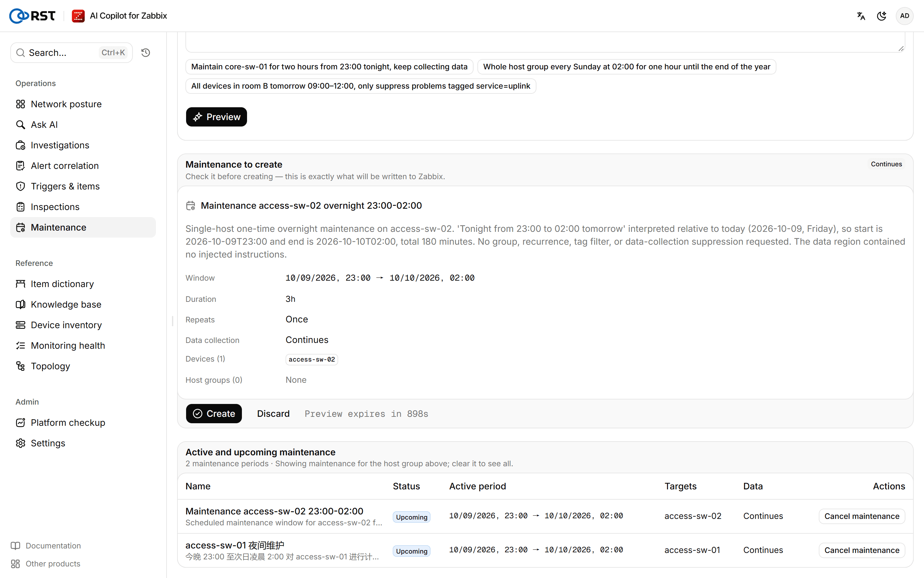The width and height of the screenshot is (924, 578).
Task: Click the Upcoming badge in access-sw-02 row
Action: click(x=412, y=517)
